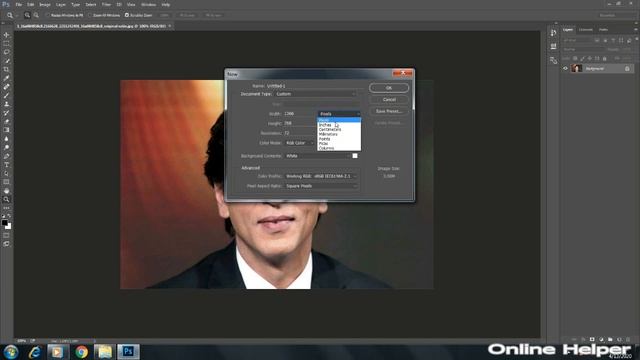This screenshot has height=360, width=640.
Task: Open the Properties panel icon
Action: pos(553,47)
